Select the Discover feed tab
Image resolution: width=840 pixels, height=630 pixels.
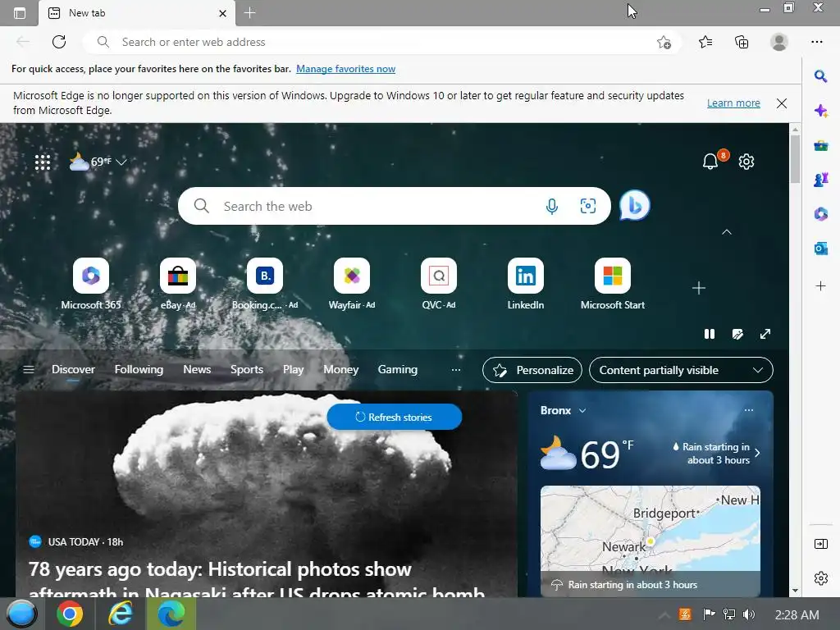coord(73,369)
